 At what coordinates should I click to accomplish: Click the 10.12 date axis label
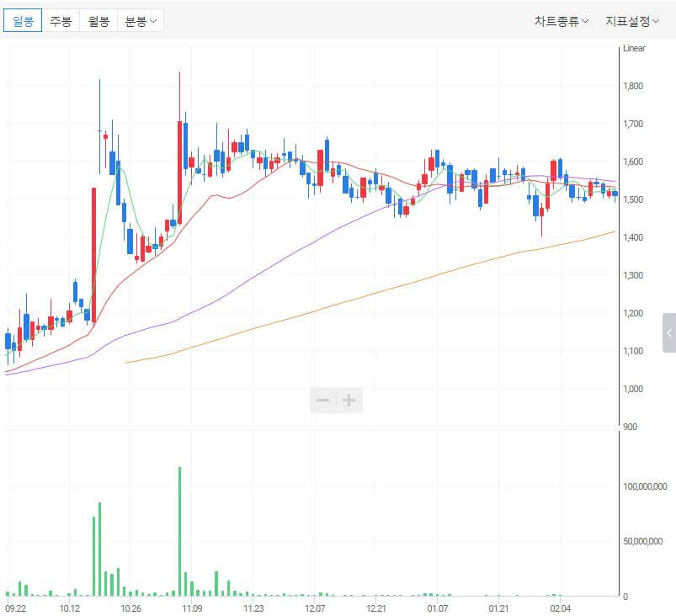pyautogui.click(x=69, y=608)
